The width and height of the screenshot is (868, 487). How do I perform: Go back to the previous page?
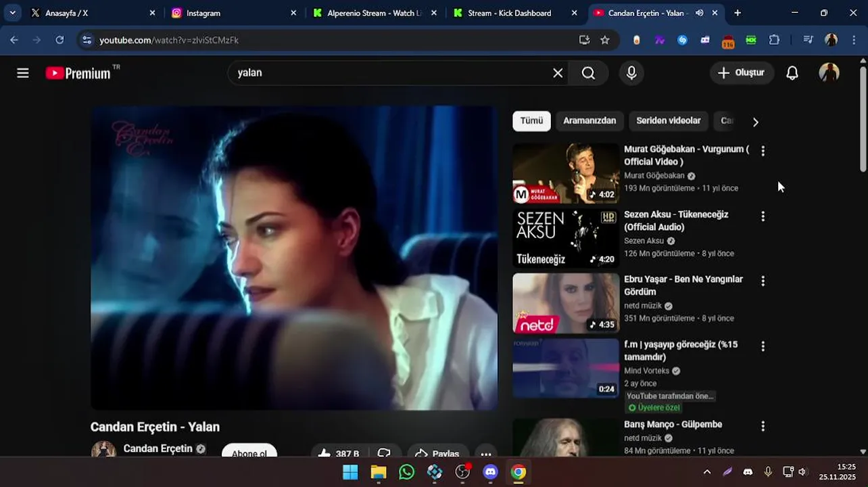click(x=14, y=40)
